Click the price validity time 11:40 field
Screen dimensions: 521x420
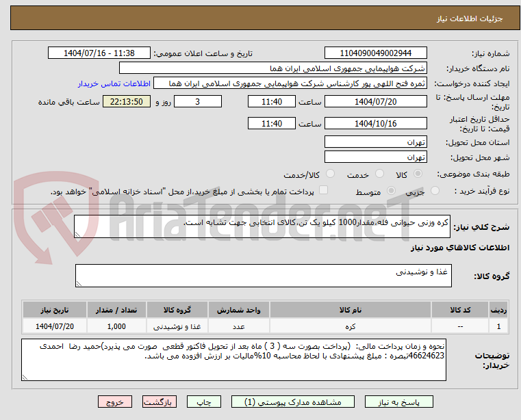pos(272,124)
